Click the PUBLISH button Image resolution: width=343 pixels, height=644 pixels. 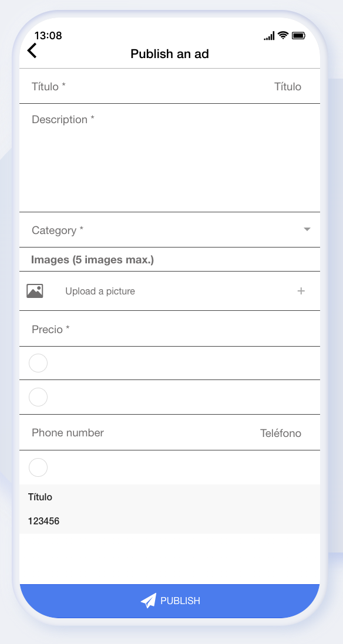pyautogui.click(x=169, y=601)
